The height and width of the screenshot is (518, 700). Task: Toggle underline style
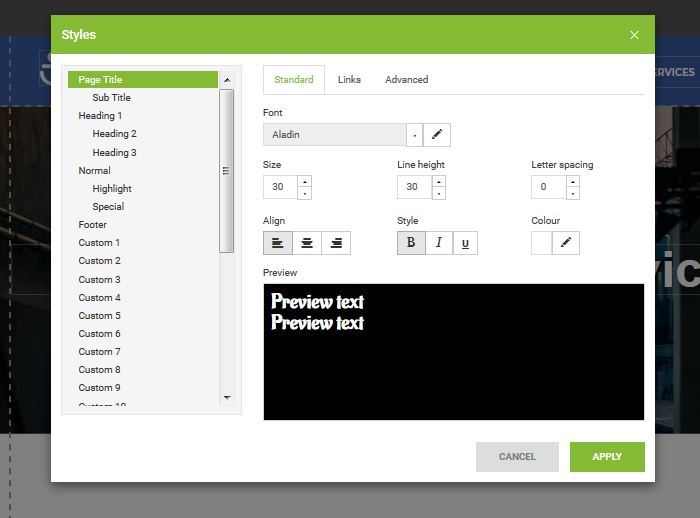point(465,243)
